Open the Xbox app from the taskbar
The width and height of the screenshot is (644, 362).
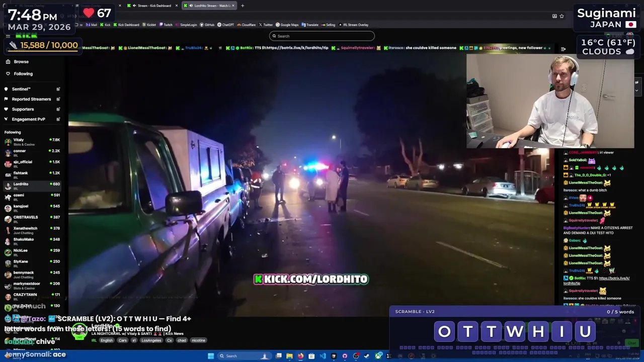coord(378,356)
